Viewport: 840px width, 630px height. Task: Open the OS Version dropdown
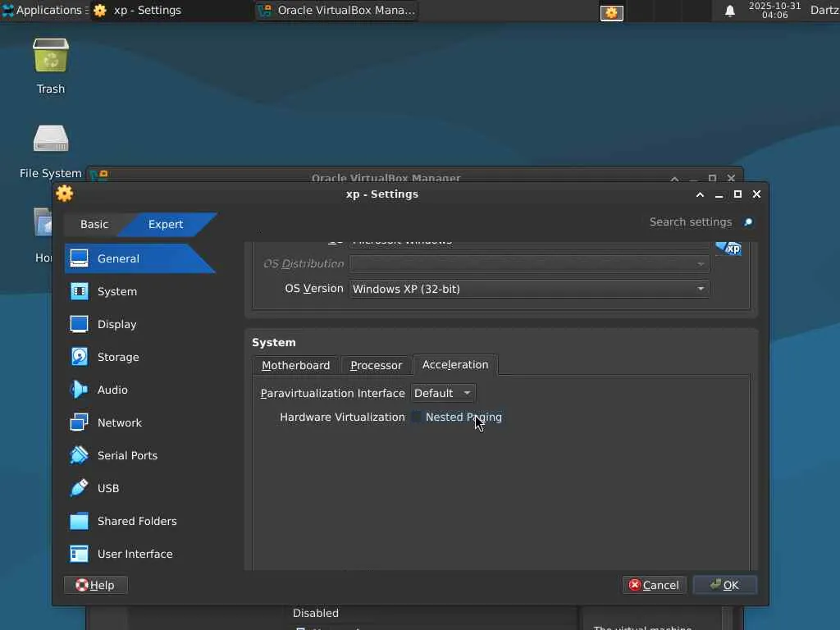pyautogui.click(x=529, y=289)
